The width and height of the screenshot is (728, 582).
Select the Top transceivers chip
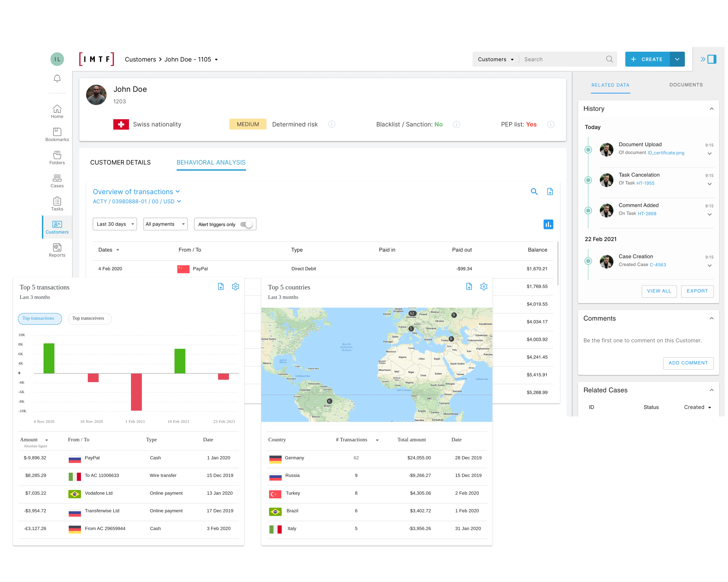click(x=90, y=318)
